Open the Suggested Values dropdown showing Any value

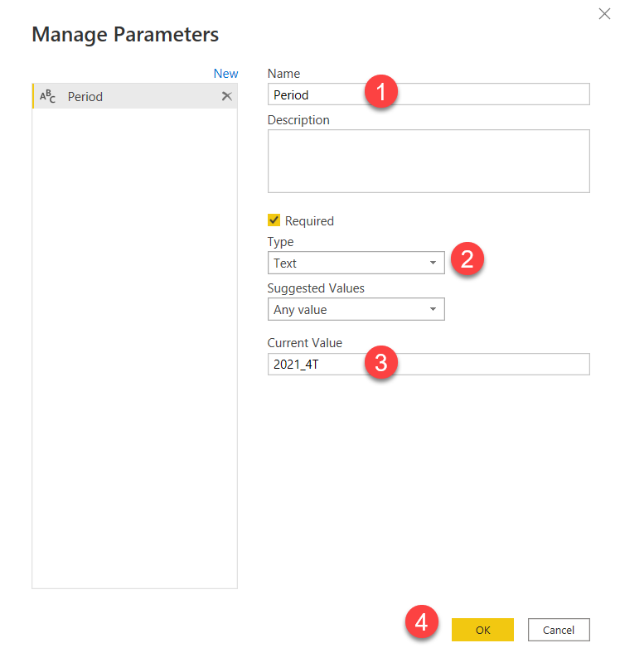click(348, 310)
